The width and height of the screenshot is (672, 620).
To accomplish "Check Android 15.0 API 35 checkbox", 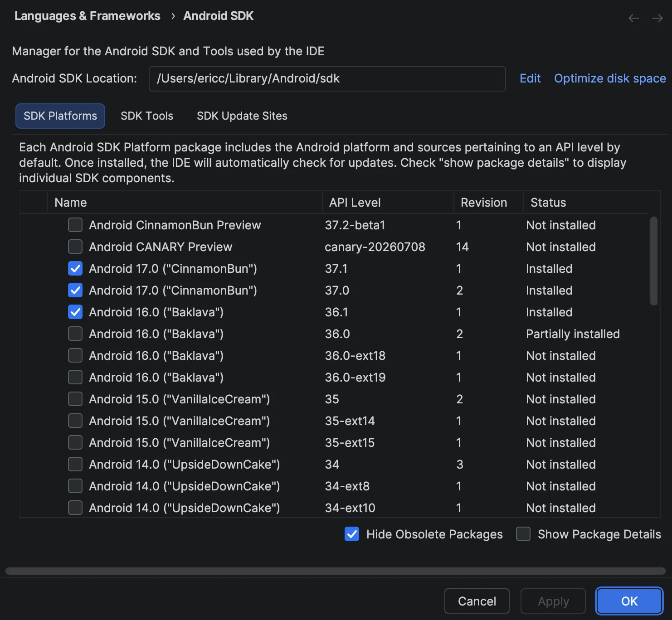I will [x=75, y=399].
